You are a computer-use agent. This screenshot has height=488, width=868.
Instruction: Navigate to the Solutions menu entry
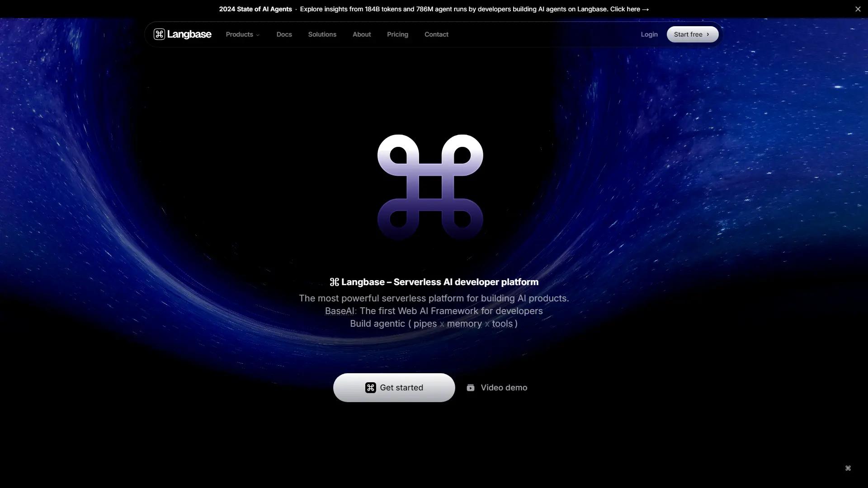[x=322, y=34]
